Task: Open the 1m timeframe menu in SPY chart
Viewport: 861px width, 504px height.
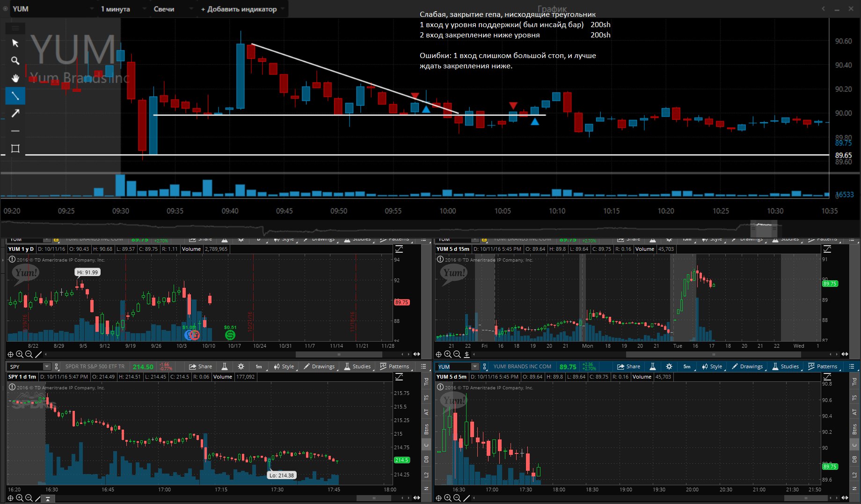Action: click(259, 366)
